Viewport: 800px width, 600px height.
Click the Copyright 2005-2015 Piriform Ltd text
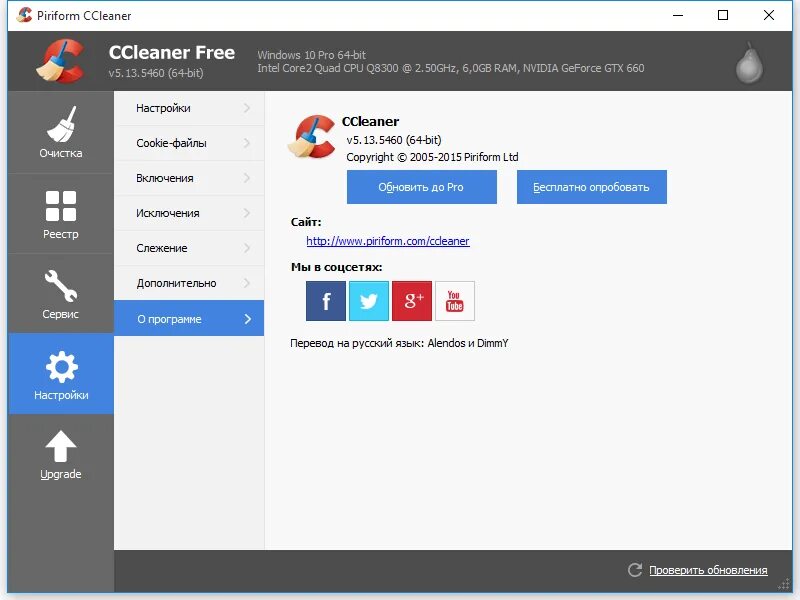tap(432, 157)
